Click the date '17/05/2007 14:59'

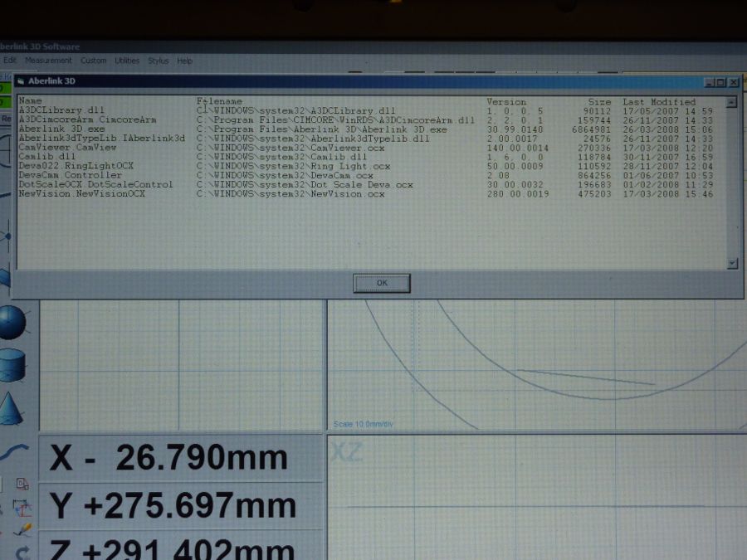pos(668,111)
